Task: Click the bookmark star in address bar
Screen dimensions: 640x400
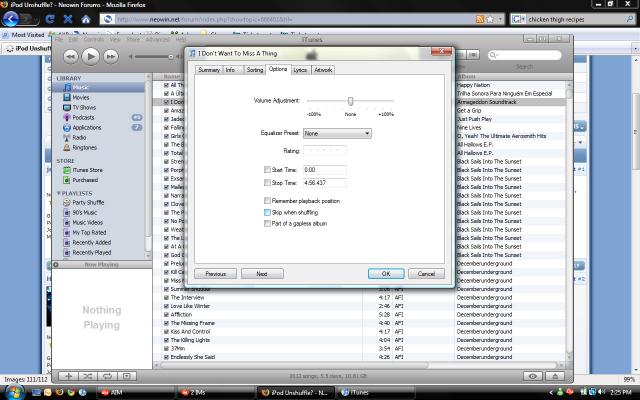Action: point(490,19)
